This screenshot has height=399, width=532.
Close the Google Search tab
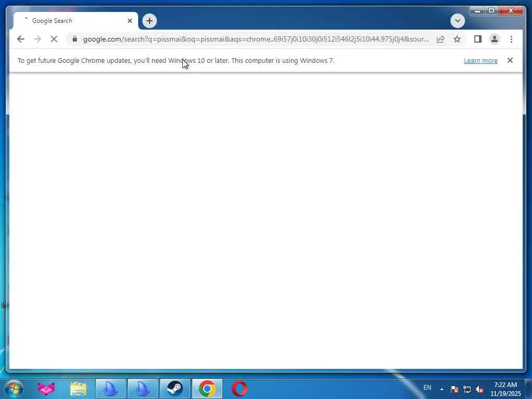(129, 21)
